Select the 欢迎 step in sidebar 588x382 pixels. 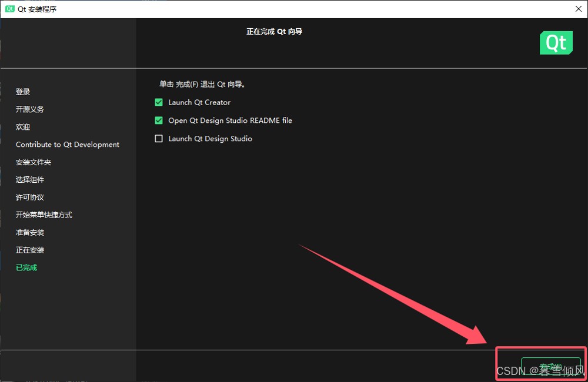23,127
